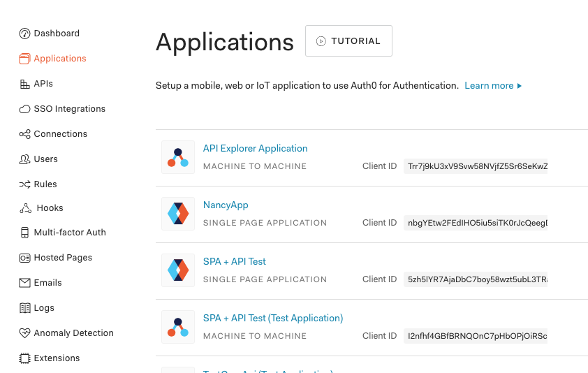Open the API Explorer Application link
Image resolution: width=588 pixels, height=373 pixels.
[256, 149]
